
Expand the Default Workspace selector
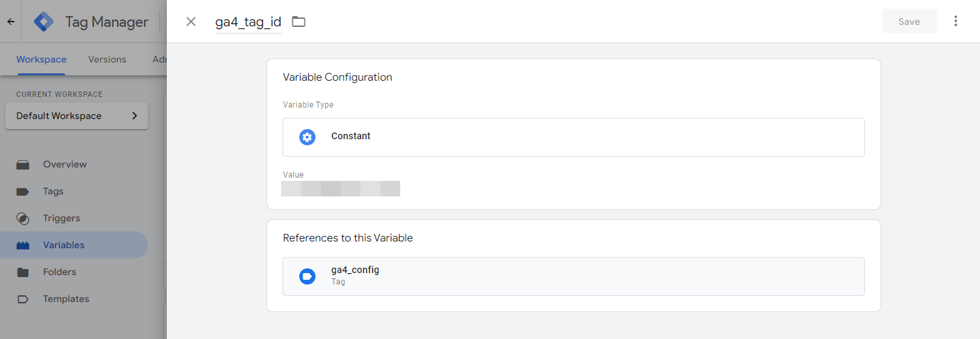click(x=77, y=116)
